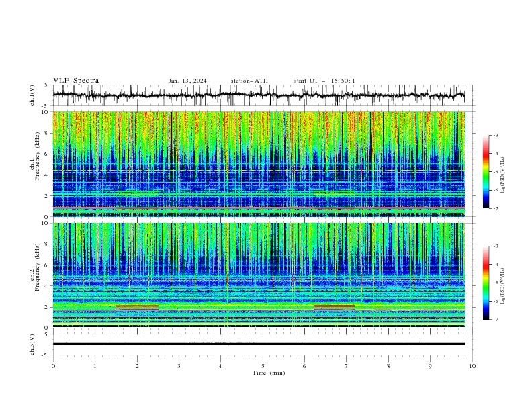
Task: Click the "3" tick on the time axis
Action: coord(179,366)
